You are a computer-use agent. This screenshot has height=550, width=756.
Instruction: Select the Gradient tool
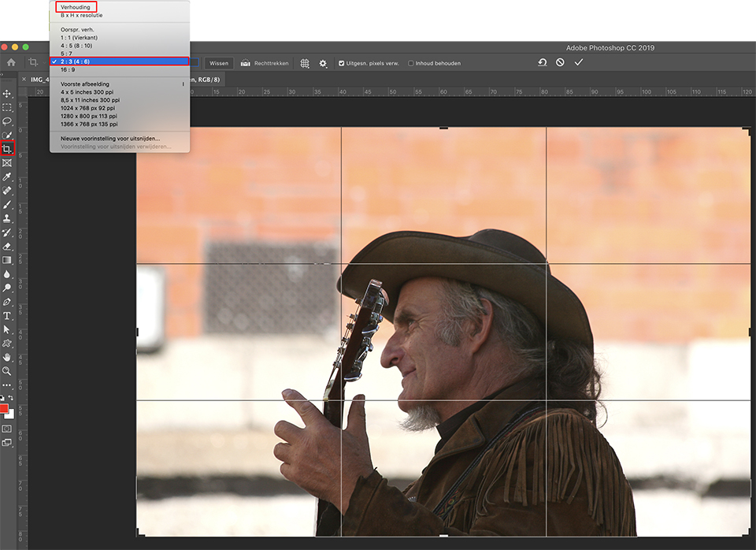click(7, 260)
